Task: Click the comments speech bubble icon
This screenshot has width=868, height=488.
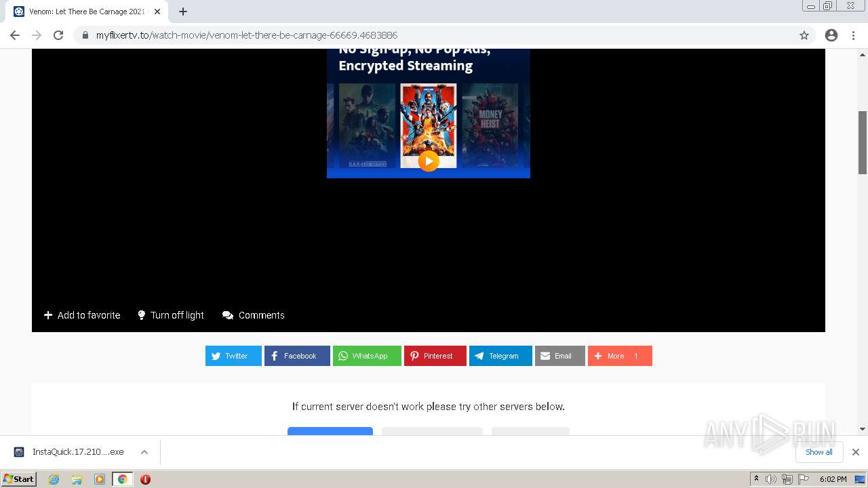Action: pos(228,315)
